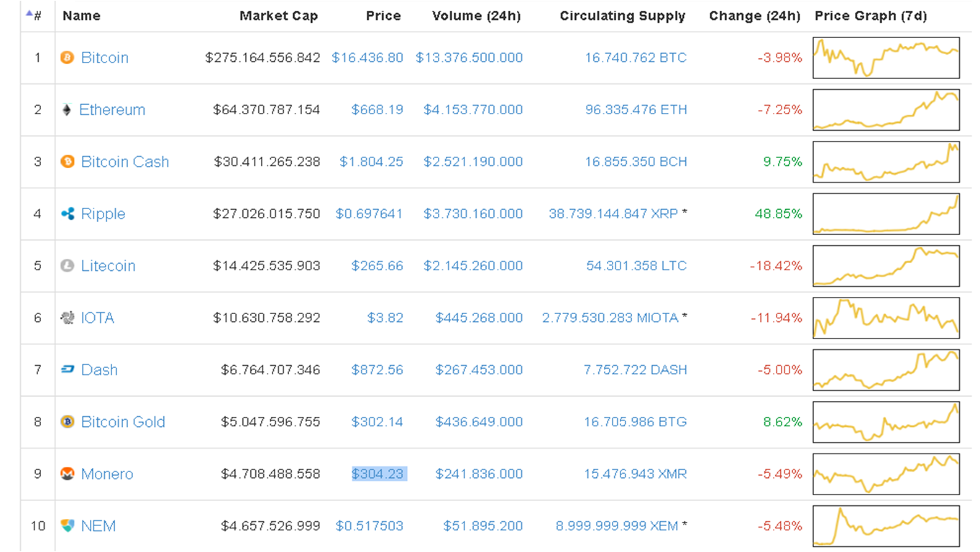Screen dimensions: 980x552
Task: Click Bitcoin price $16.436.80
Action: tap(367, 57)
